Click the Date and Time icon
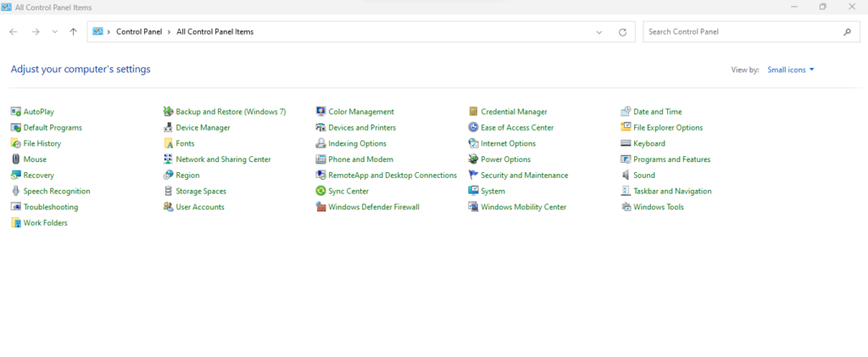Viewport: 868px width, 357px height. [626, 112]
